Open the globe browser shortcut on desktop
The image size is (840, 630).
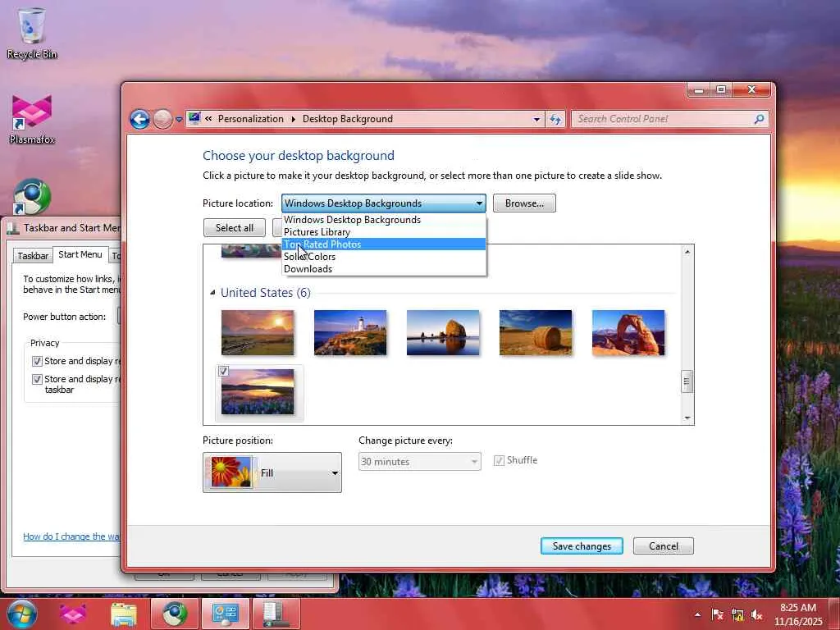point(32,196)
